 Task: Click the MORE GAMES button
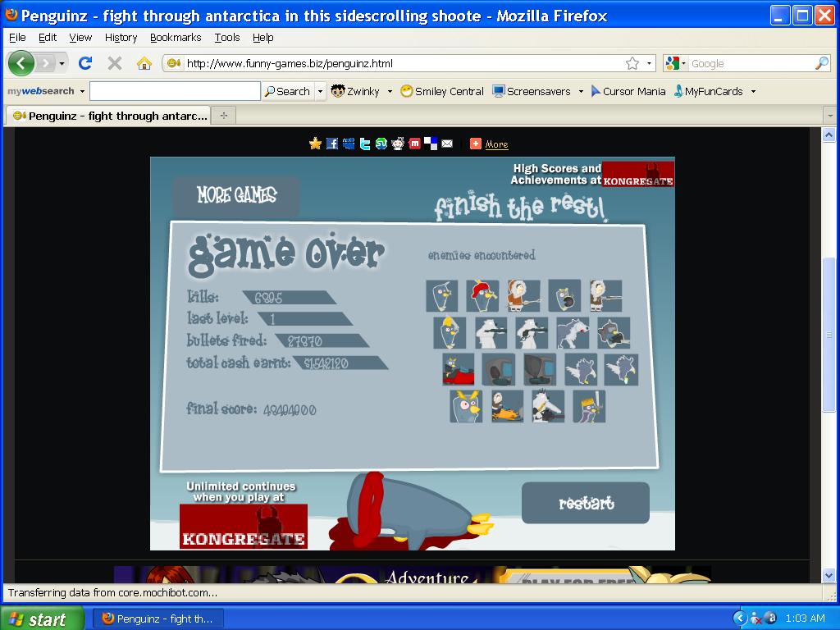tap(236, 195)
